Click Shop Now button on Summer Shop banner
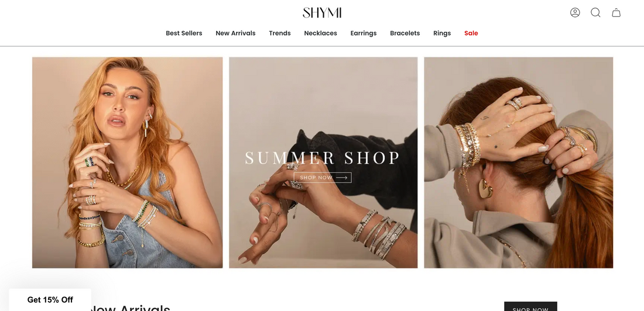 pos(323,178)
